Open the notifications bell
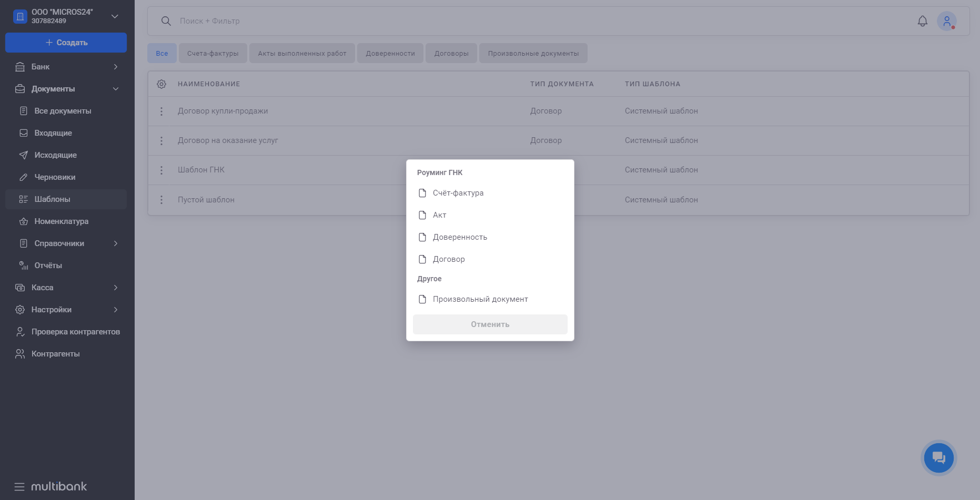Image resolution: width=980 pixels, height=500 pixels. pos(922,21)
